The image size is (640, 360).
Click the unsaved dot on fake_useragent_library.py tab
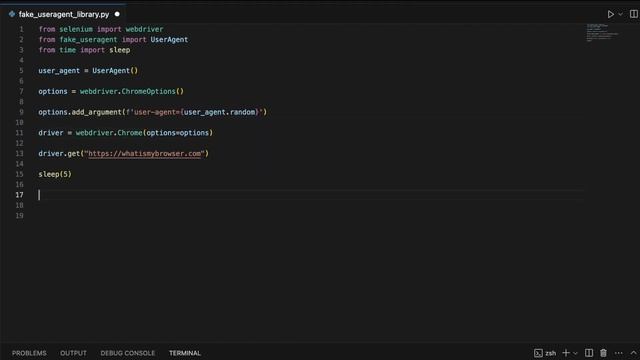click(117, 14)
